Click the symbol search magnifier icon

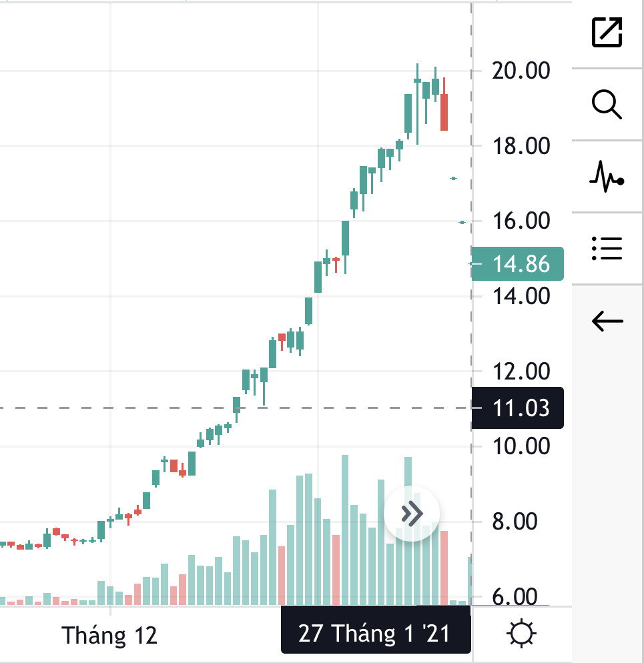point(607,105)
